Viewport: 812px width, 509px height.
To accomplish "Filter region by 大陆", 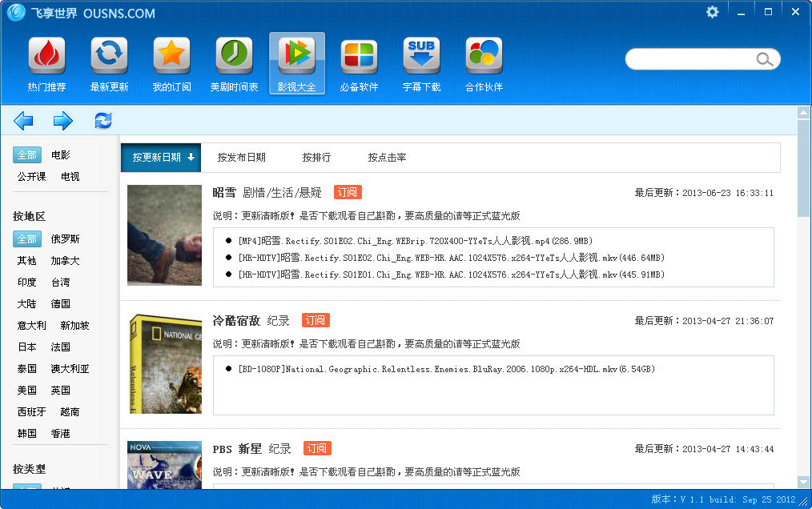I will pos(27,304).
